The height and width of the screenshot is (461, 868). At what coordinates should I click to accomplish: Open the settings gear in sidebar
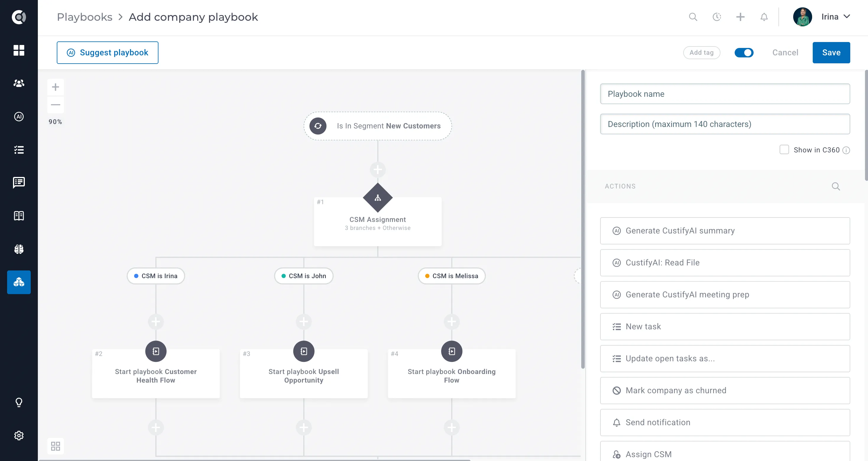pos(19,435)
